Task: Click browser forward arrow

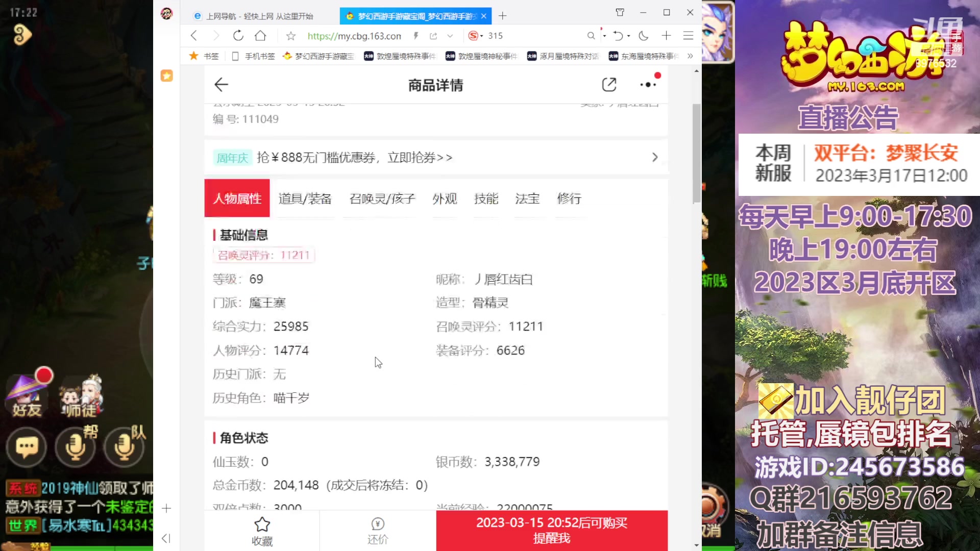Action: point(216,36)
